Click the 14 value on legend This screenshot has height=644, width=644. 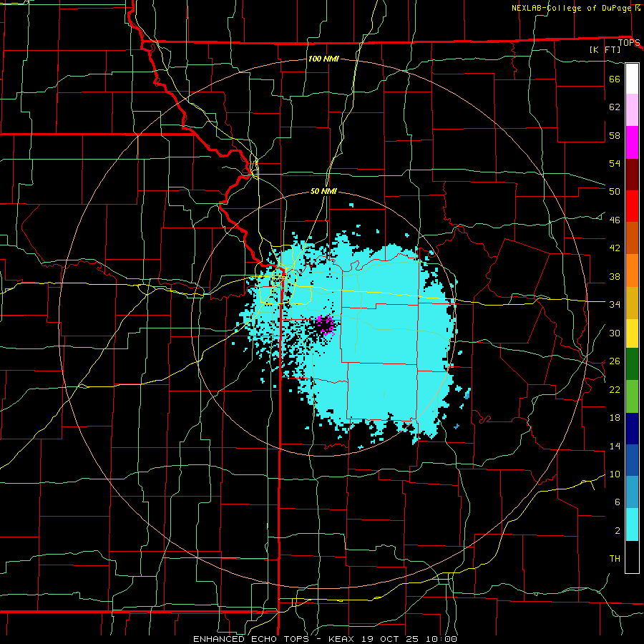615,446
